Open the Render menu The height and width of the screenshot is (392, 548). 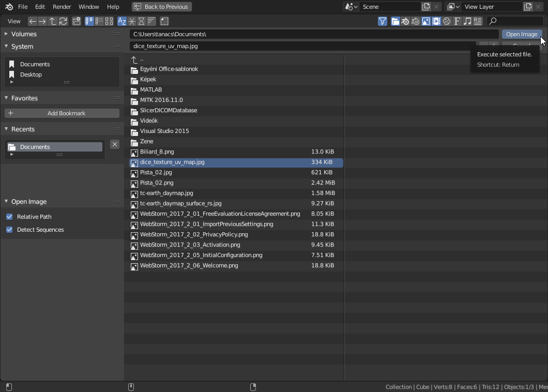coord(62,7)
